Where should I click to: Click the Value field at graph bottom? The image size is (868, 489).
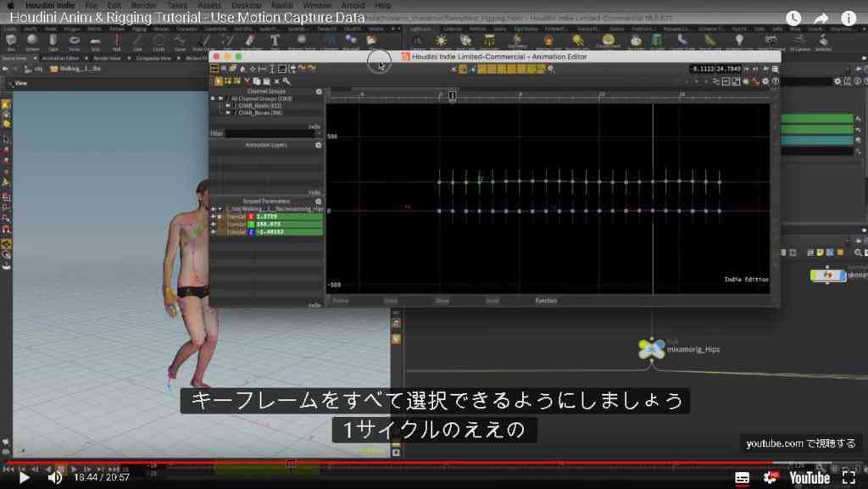click(x=390, y=301)
